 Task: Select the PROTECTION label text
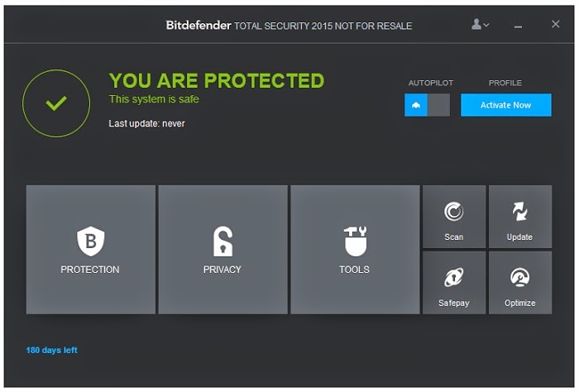[90, 270]
